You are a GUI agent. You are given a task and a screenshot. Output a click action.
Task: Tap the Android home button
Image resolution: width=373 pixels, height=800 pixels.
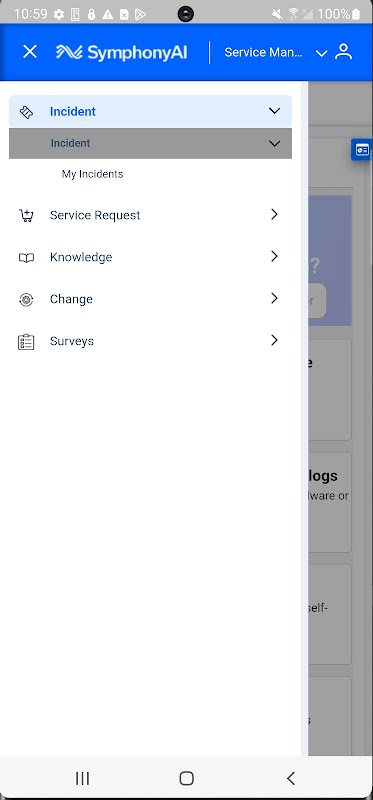pos(187,778)
